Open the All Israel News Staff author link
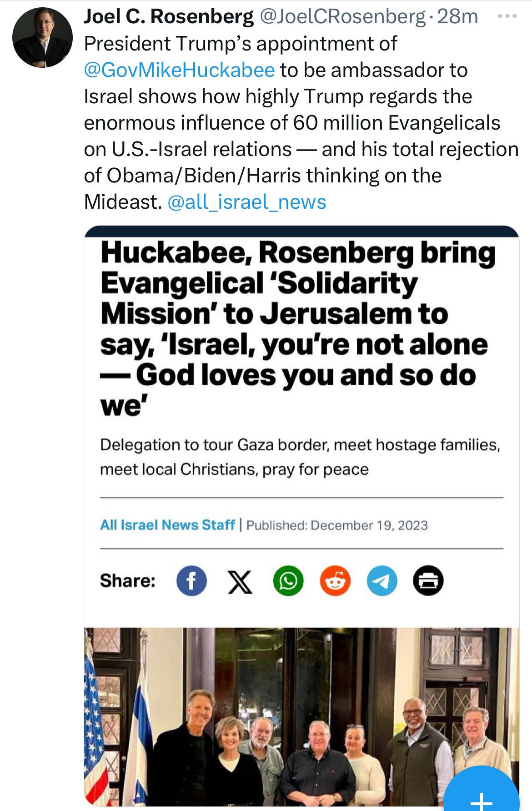The image size is (532, 811). [x=167, y=525]
